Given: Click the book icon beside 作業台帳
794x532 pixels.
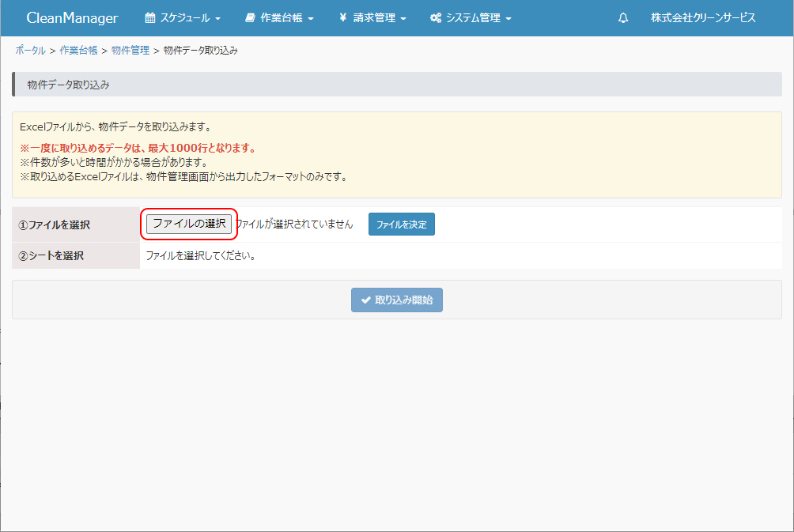Looking at the screenshot, I should [x=250, y=17].
